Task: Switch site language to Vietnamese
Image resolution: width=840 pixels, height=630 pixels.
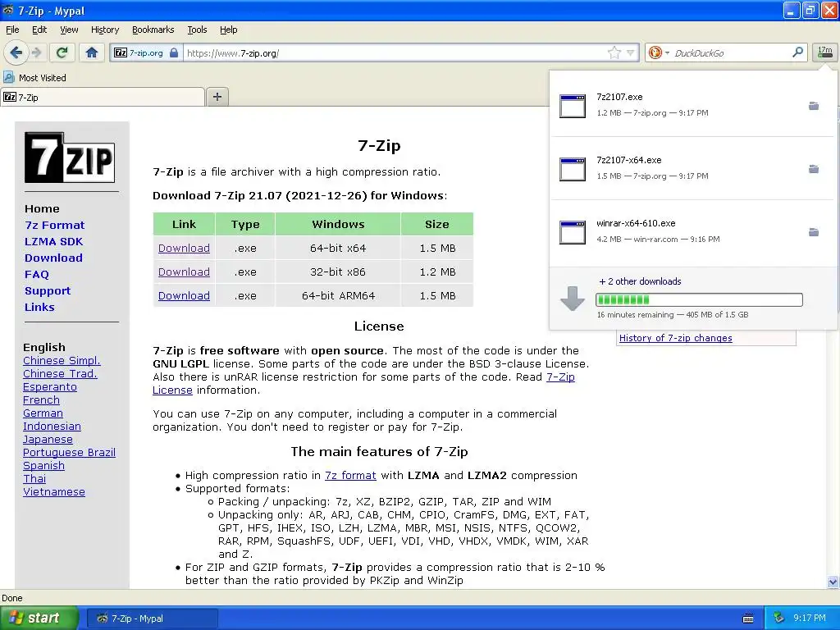Action: point(54,492)
